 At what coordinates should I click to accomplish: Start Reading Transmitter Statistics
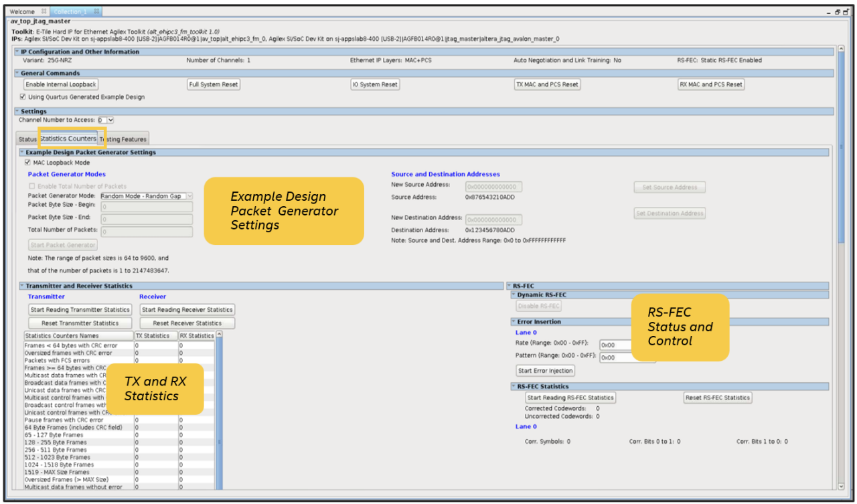click(x=80, y=310)
